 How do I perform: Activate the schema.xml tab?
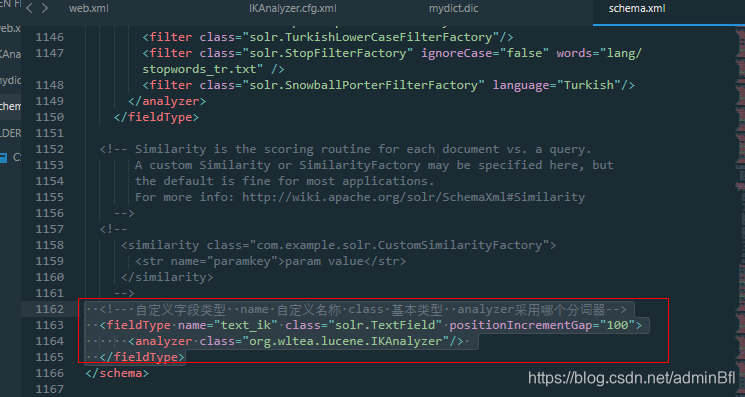click(x=637, y=9)
